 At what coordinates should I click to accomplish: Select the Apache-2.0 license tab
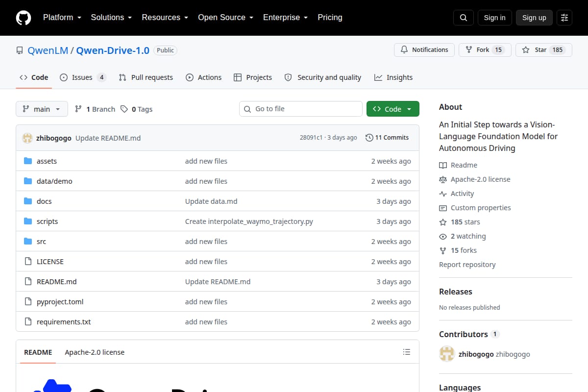(x=95, y=352)
